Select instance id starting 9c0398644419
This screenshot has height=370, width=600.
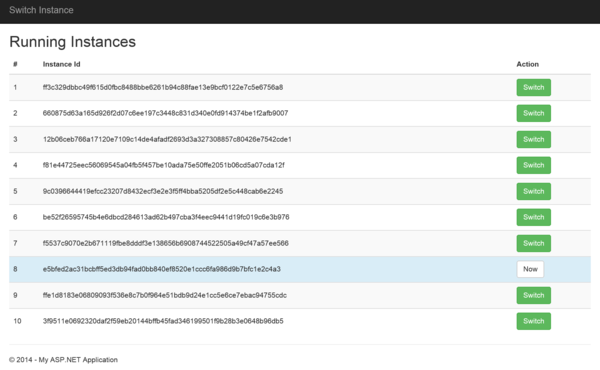pos(163,191)
